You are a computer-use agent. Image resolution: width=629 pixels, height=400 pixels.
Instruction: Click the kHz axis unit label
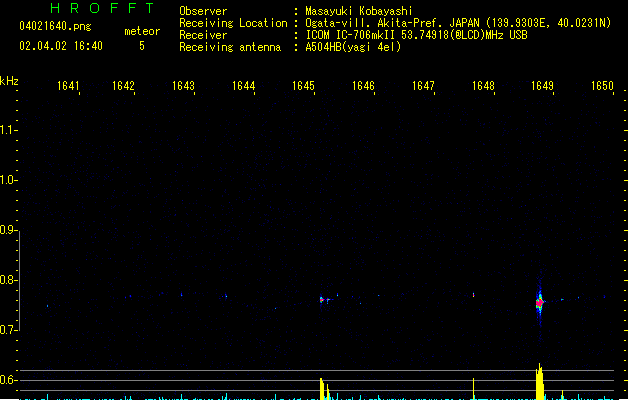point(9,81)
